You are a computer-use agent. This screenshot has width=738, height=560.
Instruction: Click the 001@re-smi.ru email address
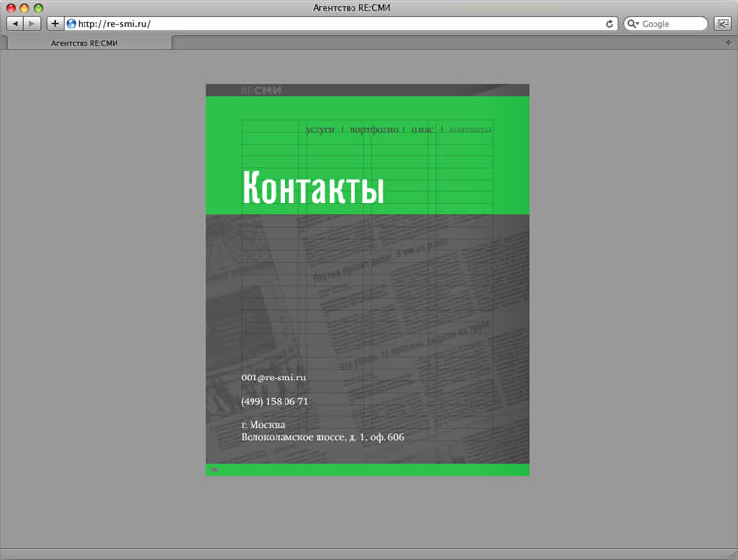pos(274,377)
